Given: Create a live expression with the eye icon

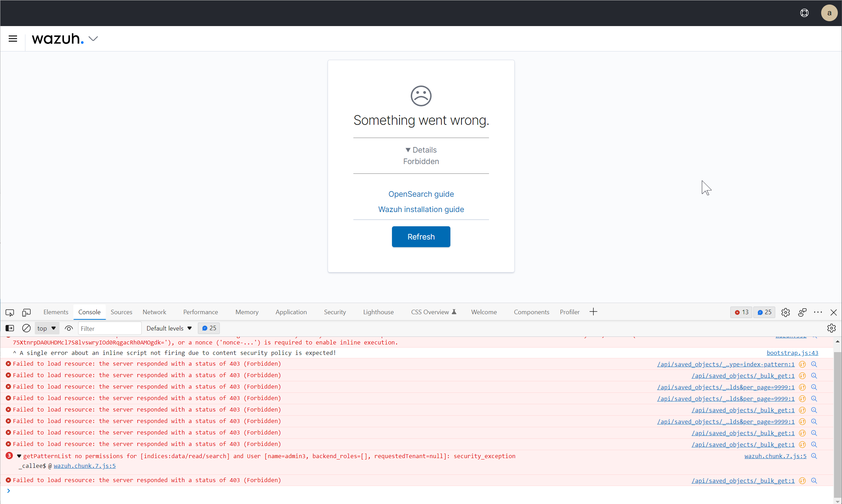Looking at the screenshot, I should tap(69, 328).
